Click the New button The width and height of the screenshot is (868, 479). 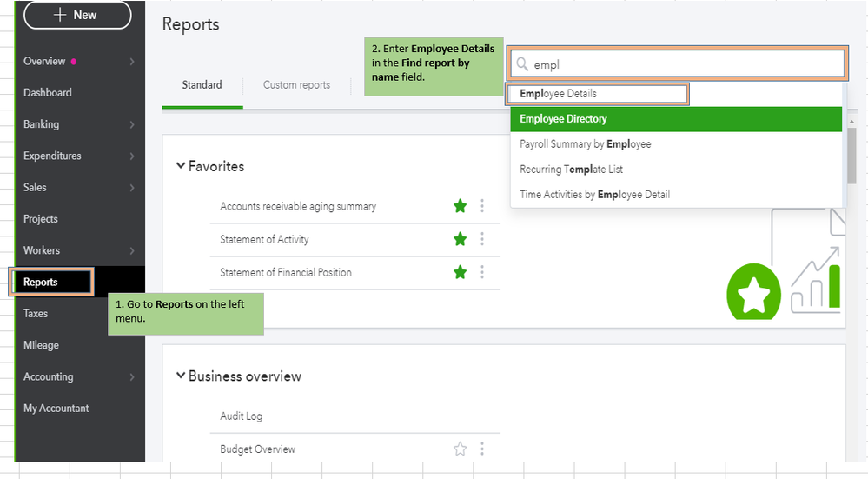coord(77,15)
